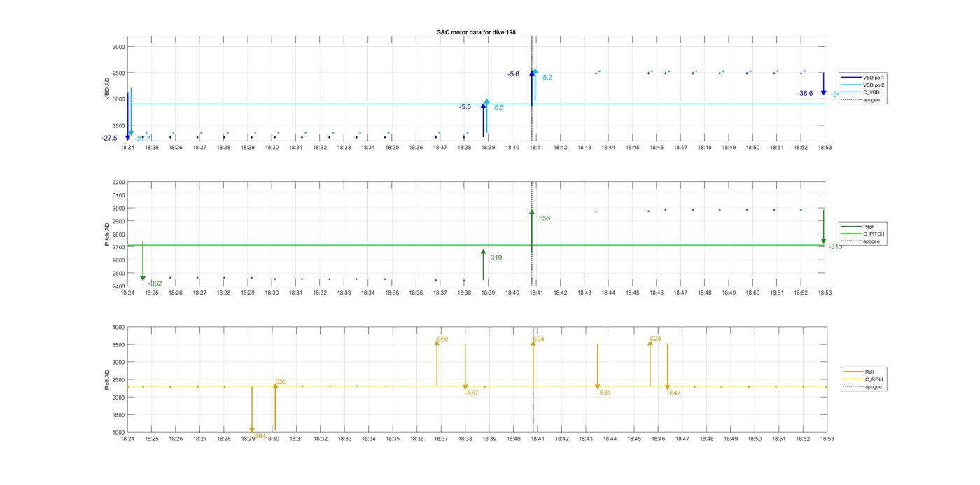Click '18:37' time tick under Roll plot
The width and height of the screenshot is (980, 485).
(x=441, y=439)
